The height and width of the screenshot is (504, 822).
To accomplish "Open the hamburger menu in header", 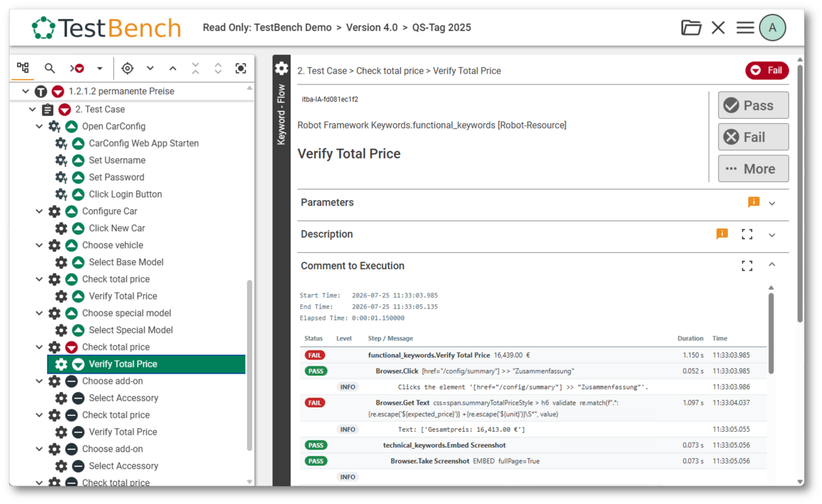I will click(x=745, y=27).
